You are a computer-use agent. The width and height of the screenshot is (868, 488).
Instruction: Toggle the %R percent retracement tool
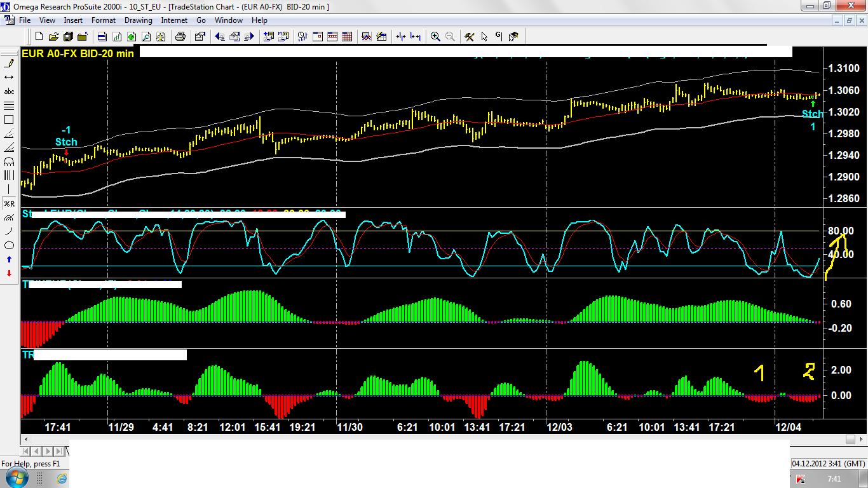tap(10, 203)
